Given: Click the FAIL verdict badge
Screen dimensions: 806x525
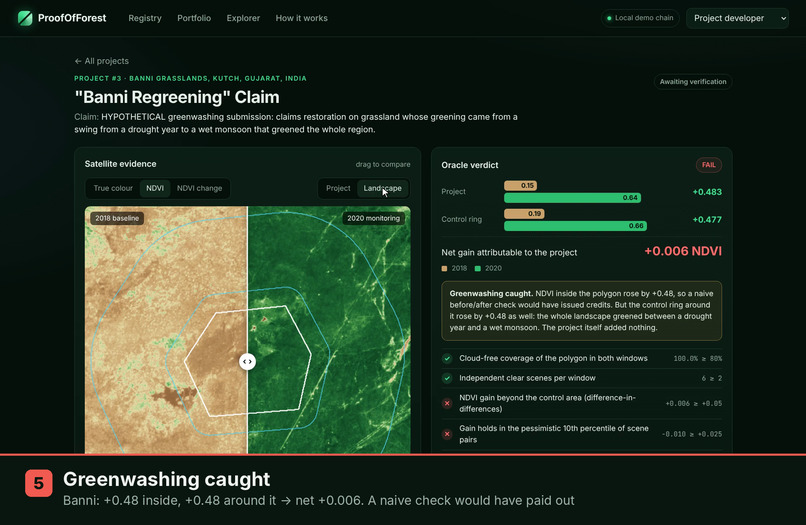Looking at the screenshot, I should tap(709, 165).
